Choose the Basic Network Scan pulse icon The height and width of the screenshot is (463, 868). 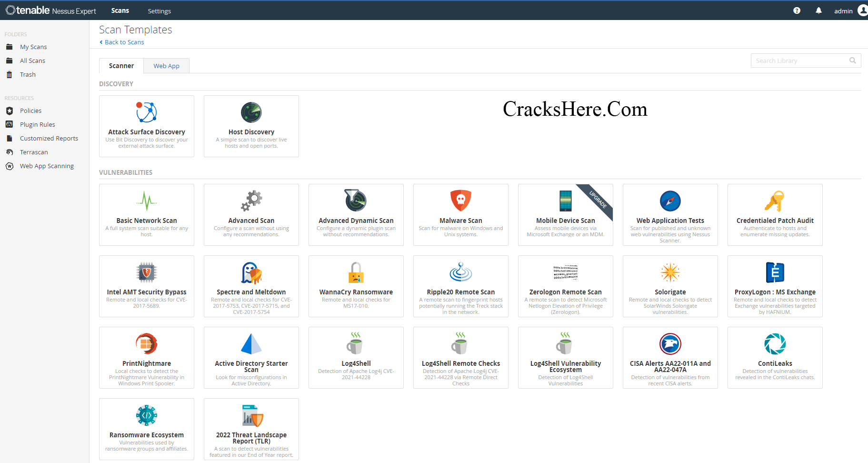click(147, 201)
